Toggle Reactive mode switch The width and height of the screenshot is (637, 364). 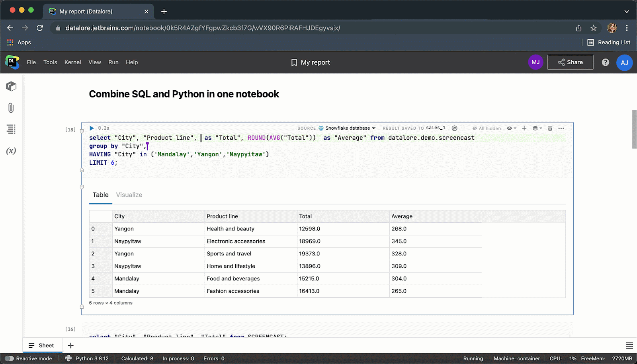point(9,358)
